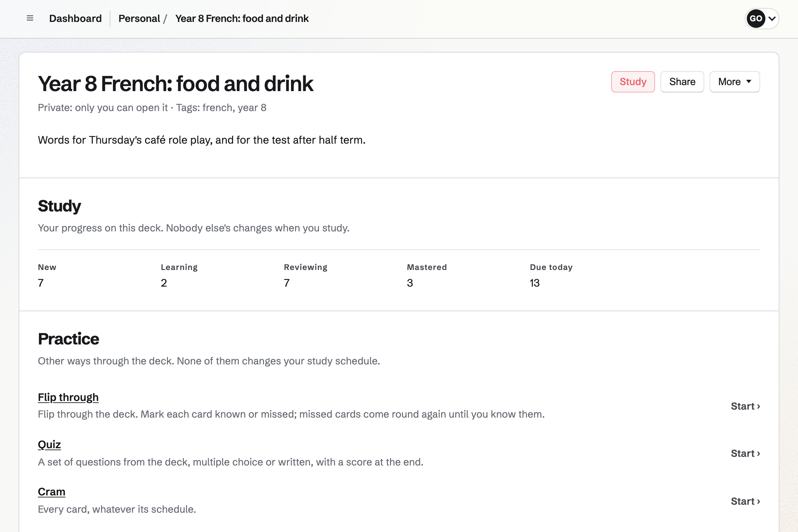Click the 'Due today' count 13
The image size is (798, 532).
click(x=535, y=283)
